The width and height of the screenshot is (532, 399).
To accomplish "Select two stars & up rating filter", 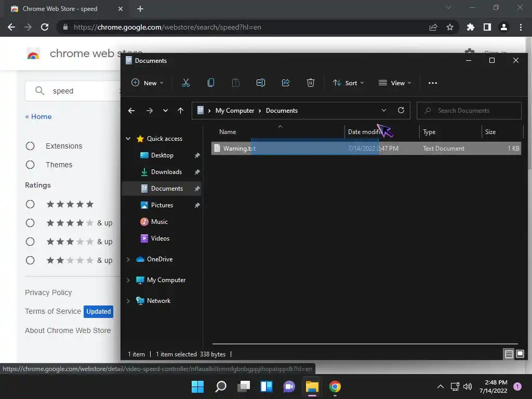I will coord(30,260).
